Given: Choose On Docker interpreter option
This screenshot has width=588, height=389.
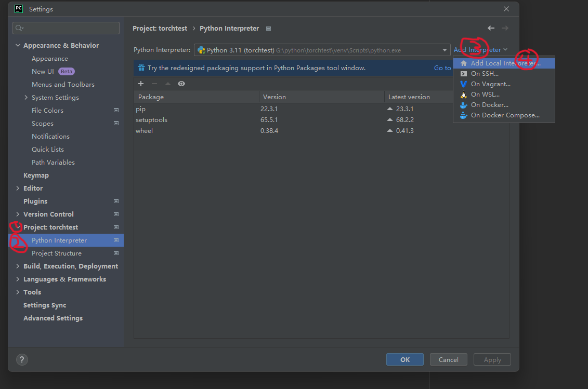Looking at the screenshot, I should click(504, 105).
